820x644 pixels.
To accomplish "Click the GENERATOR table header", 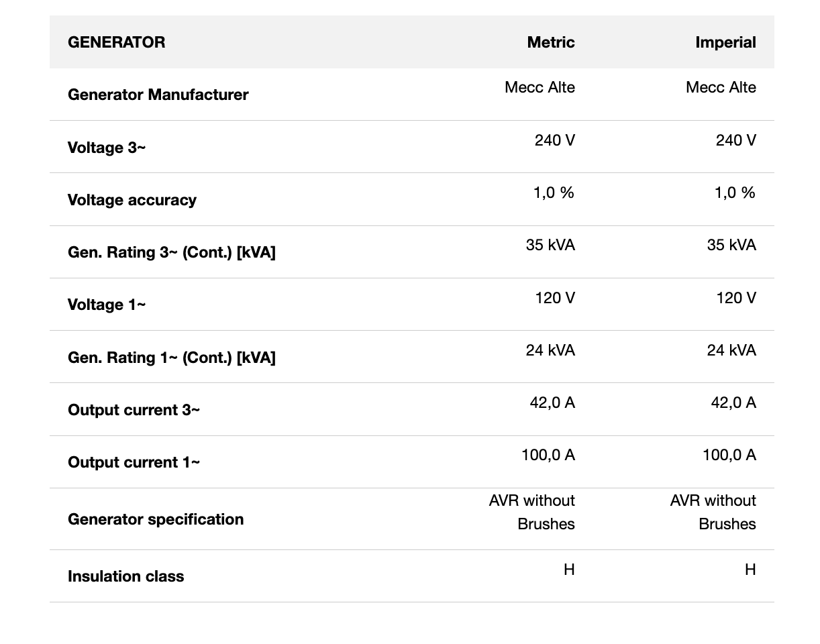I will click(116, 42).
